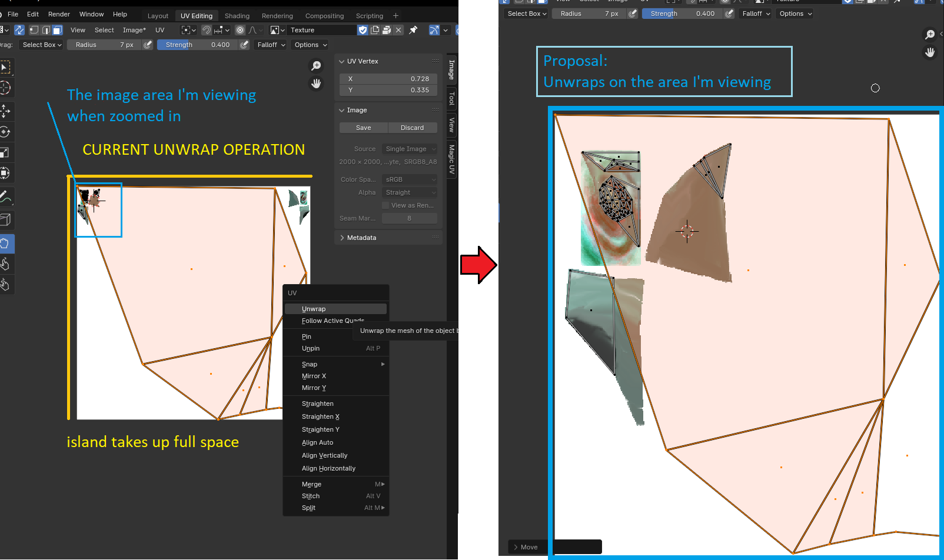
Task: Click the pan hand gizmo in left editor
Action: click(x=316, y=84)
